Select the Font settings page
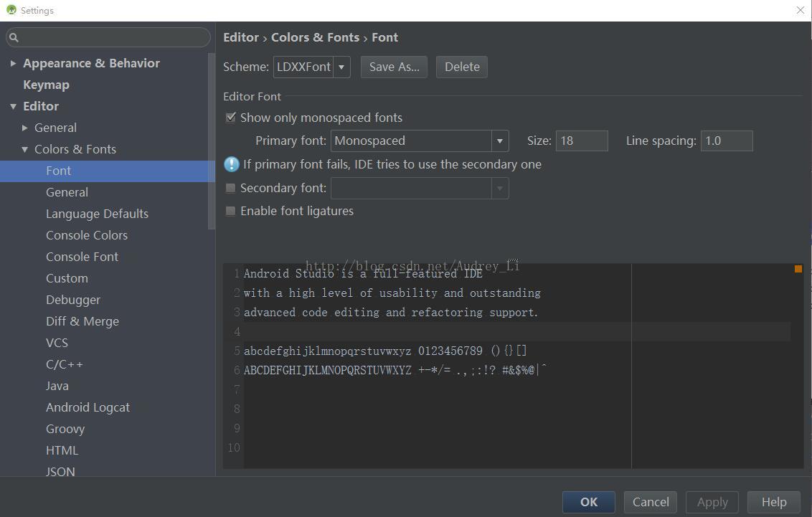Screen dimensions: 812x517 coord(107,171)
